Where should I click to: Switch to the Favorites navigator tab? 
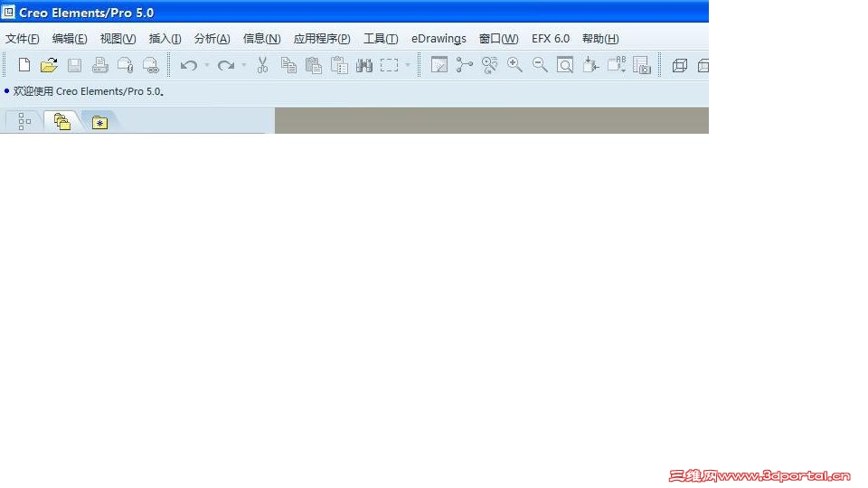point(99,122)
